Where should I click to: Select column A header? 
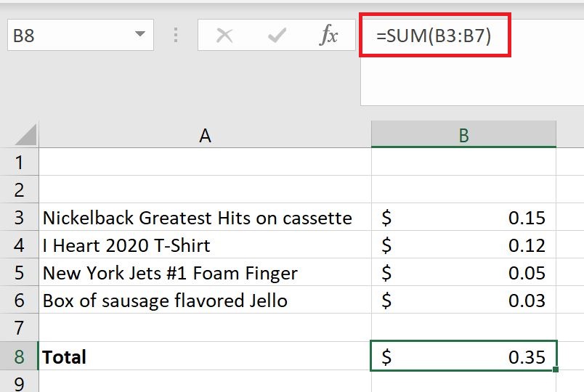[x=205, y=135]
